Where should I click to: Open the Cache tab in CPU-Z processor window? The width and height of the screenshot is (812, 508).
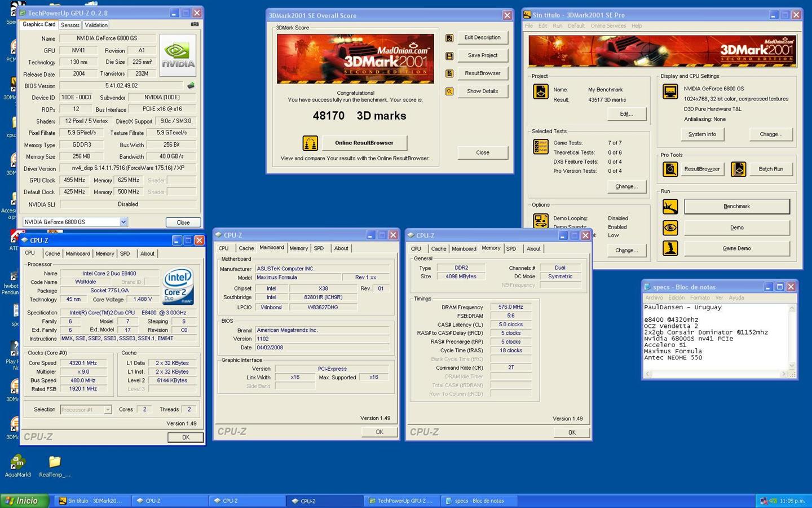[x=52, y=253]
